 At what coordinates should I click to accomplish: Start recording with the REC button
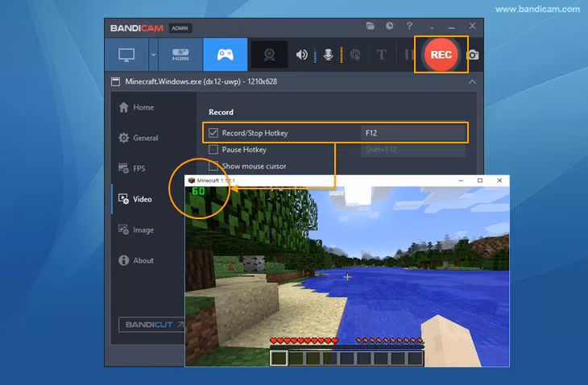point(441,55)
